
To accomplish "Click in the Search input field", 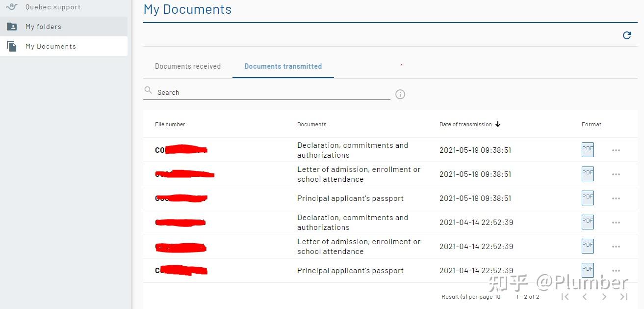I will click(x=270, y=92).
